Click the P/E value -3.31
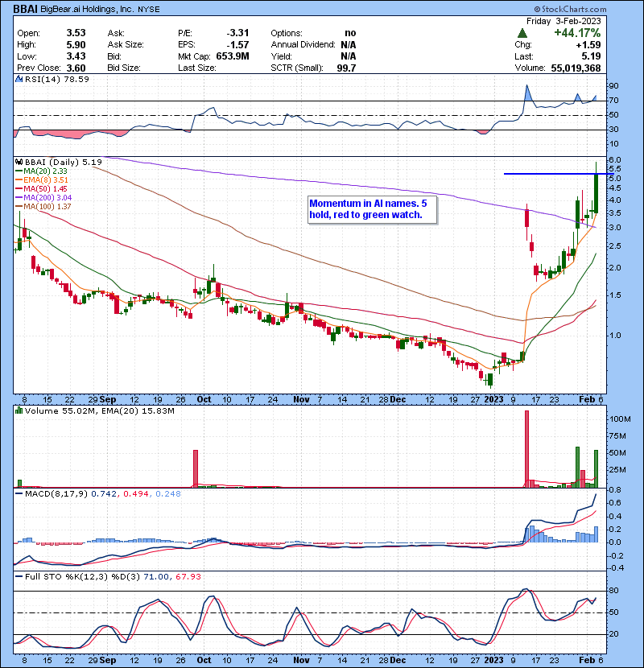The width and height of the screenshot is (644, 668). [x=237, y=33]
